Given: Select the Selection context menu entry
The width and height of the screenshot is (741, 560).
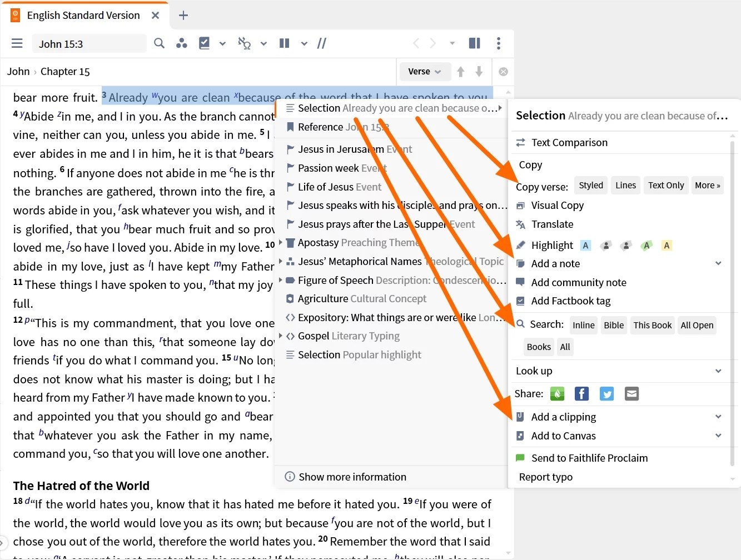Looking at the screenshot, I should 392,108.
